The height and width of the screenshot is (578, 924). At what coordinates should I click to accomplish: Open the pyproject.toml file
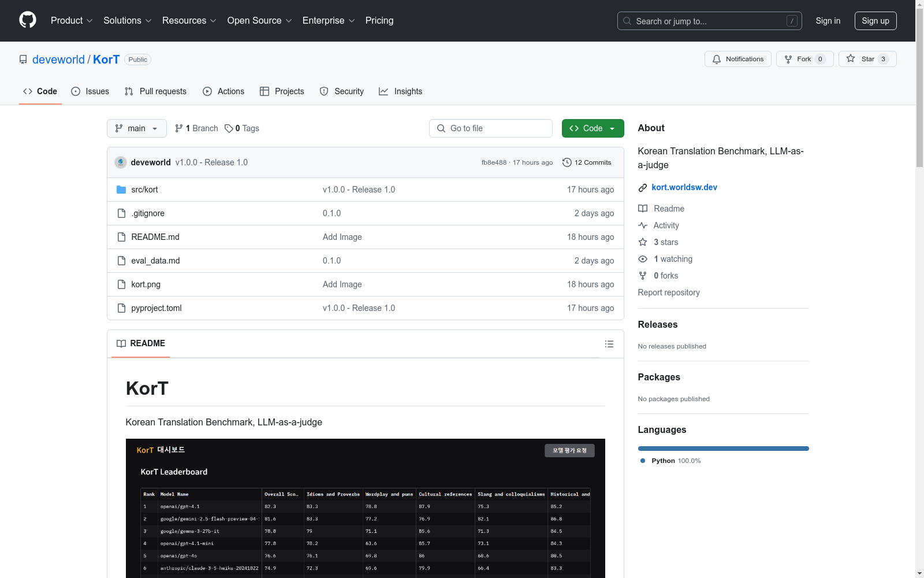pos(157,308)
